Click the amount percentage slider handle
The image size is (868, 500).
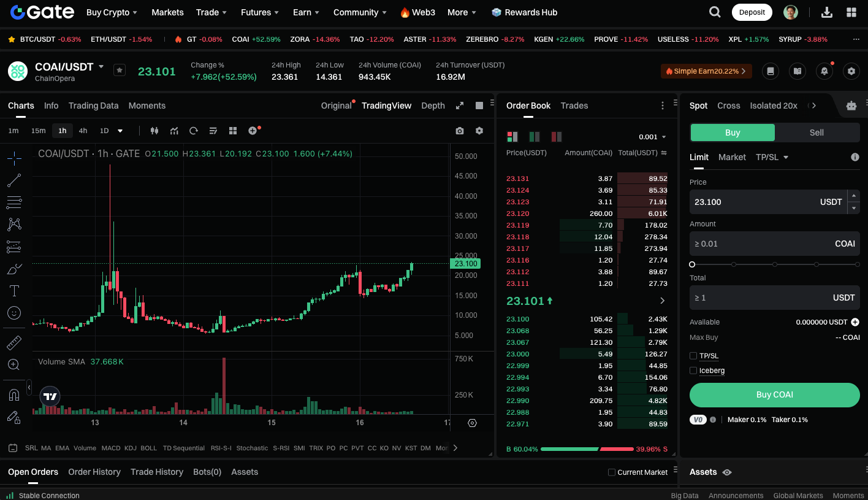692,264
